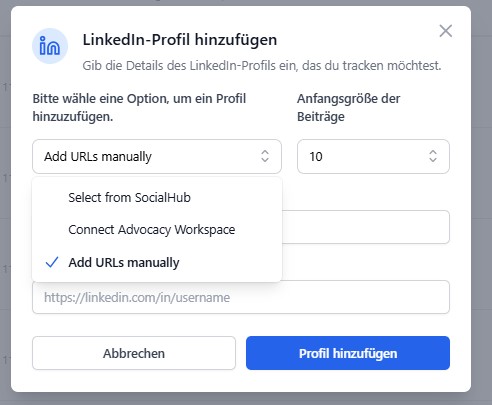Viewport: 492px width, 405px height.
Task: Click the chevron arrows in the profile option selector
Action: pyautogui.click(x=265, y=156)
